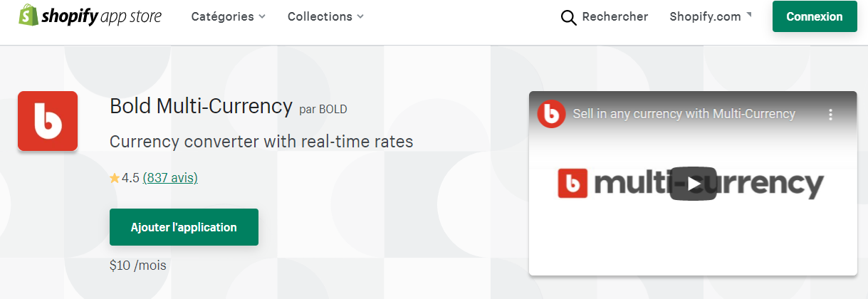The height and width of the screenshot is (299, 868).
Task: Expand the Collections dropdown
Action: (325, 16)
